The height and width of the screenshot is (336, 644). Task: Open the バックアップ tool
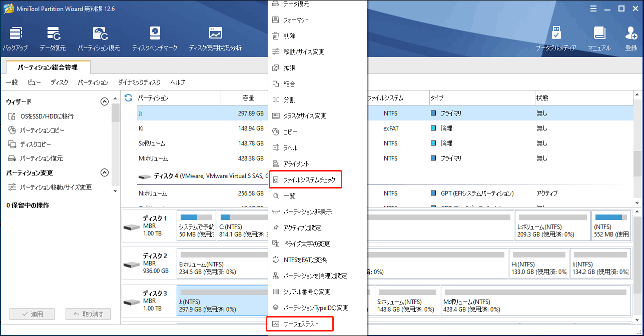click(x=16, y=37)
